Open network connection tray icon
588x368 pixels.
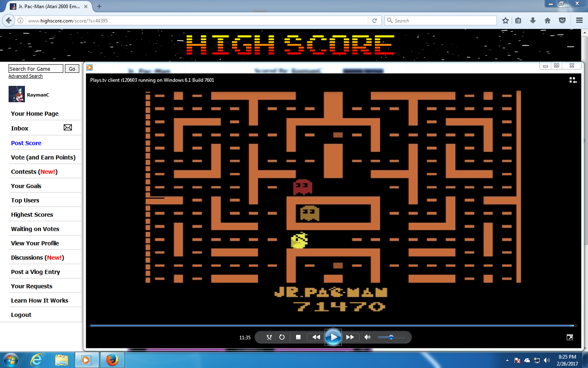pos(537,360)
